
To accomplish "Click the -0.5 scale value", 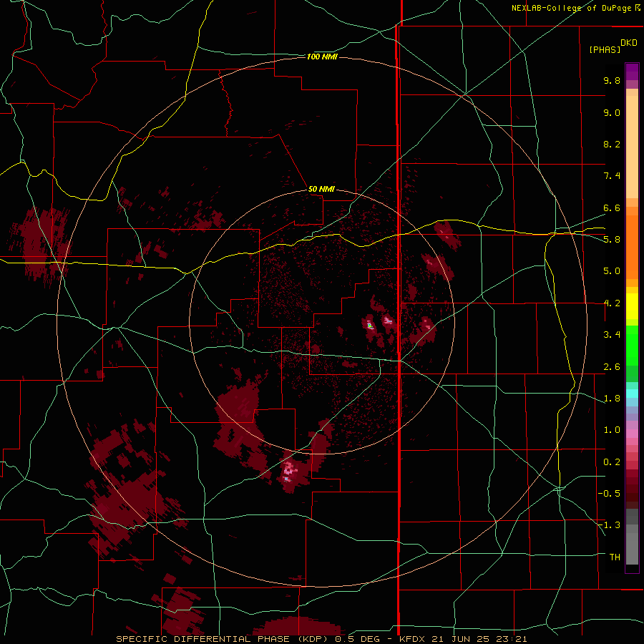I will [609, 494].
